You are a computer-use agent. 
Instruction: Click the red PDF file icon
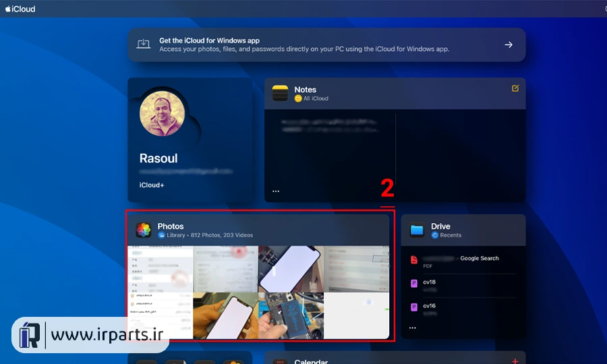coord(414,260)
